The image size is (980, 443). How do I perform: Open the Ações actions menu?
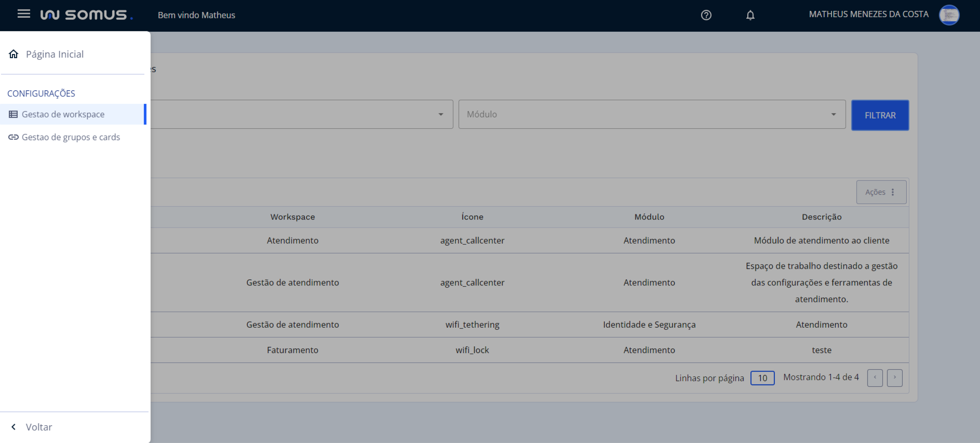pos(881,192)
